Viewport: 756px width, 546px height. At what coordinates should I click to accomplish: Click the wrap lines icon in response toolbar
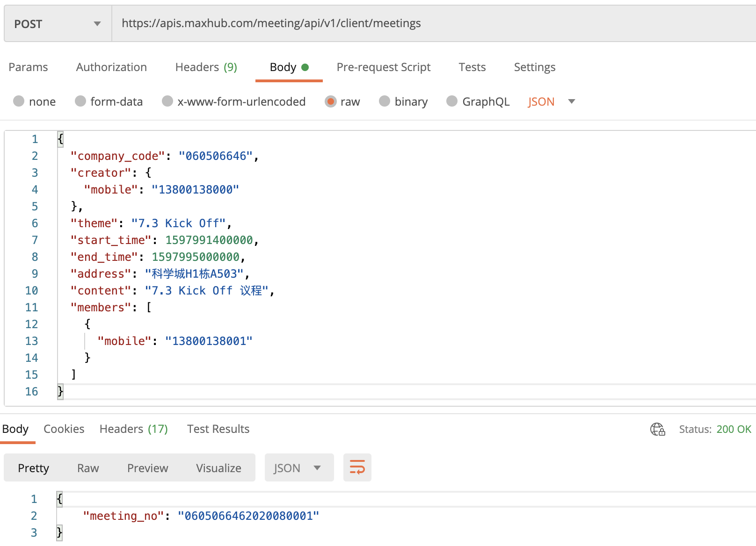point(357,467)
